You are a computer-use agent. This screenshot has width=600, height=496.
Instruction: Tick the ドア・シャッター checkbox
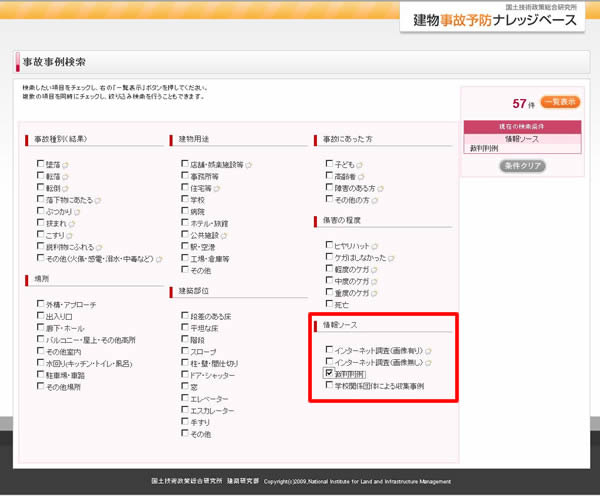[x=184, y=374]
